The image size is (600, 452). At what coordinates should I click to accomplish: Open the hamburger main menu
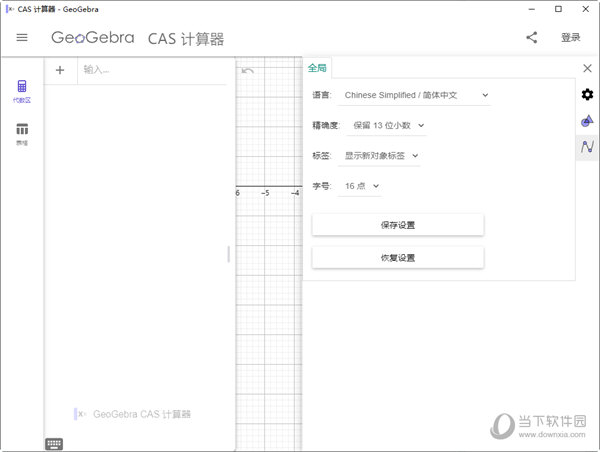[22, 38]
